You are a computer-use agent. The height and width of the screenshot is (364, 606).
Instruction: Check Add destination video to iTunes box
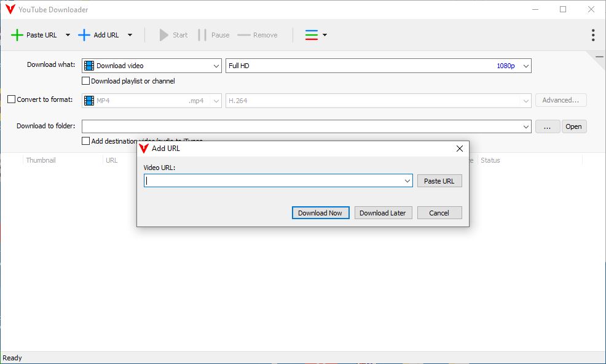(86, 141)
